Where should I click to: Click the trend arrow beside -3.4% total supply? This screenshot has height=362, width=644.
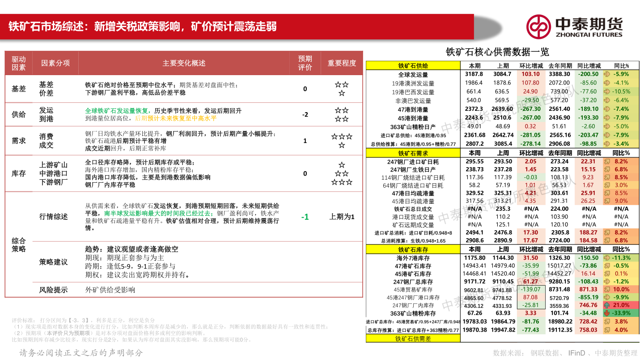tap(606, 143)
